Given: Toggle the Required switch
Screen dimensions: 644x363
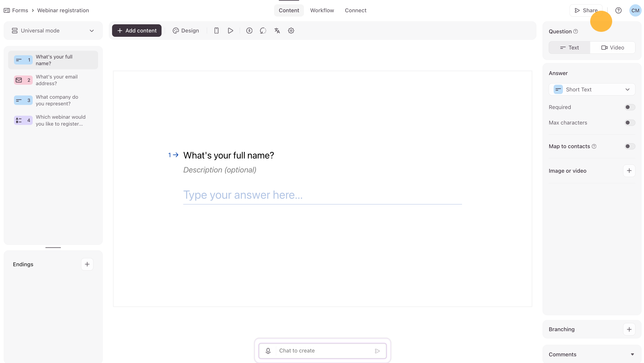Looking at the screenshot, I should pos(630,107).
